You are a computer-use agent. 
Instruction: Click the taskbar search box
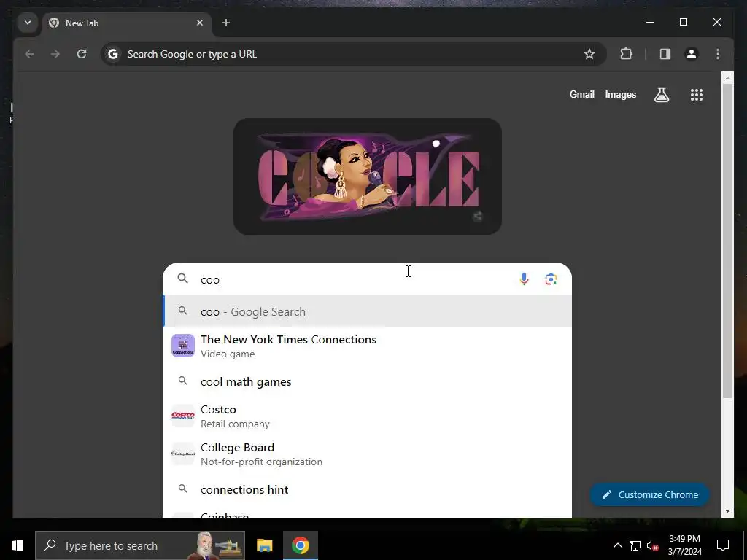(x=140, y=545)
